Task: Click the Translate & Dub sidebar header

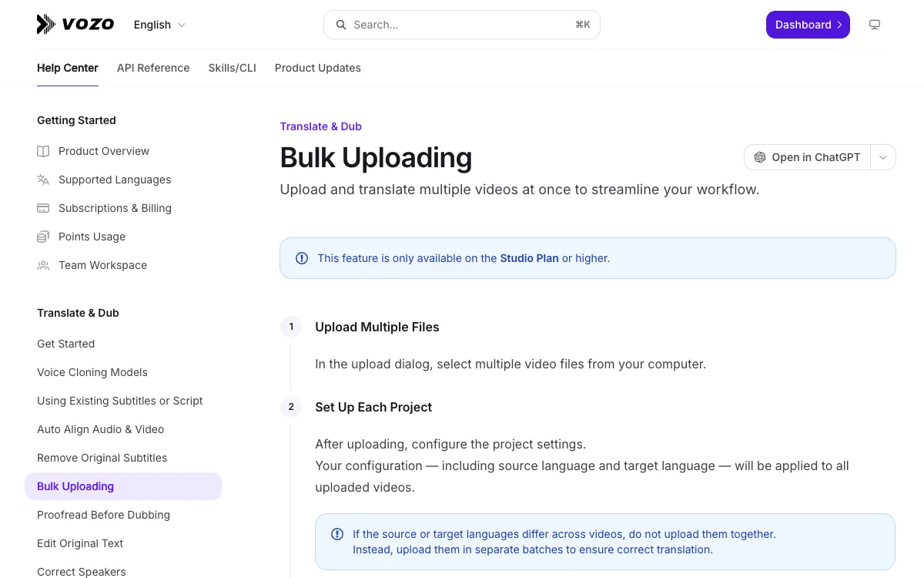Action: click(78, 313)
